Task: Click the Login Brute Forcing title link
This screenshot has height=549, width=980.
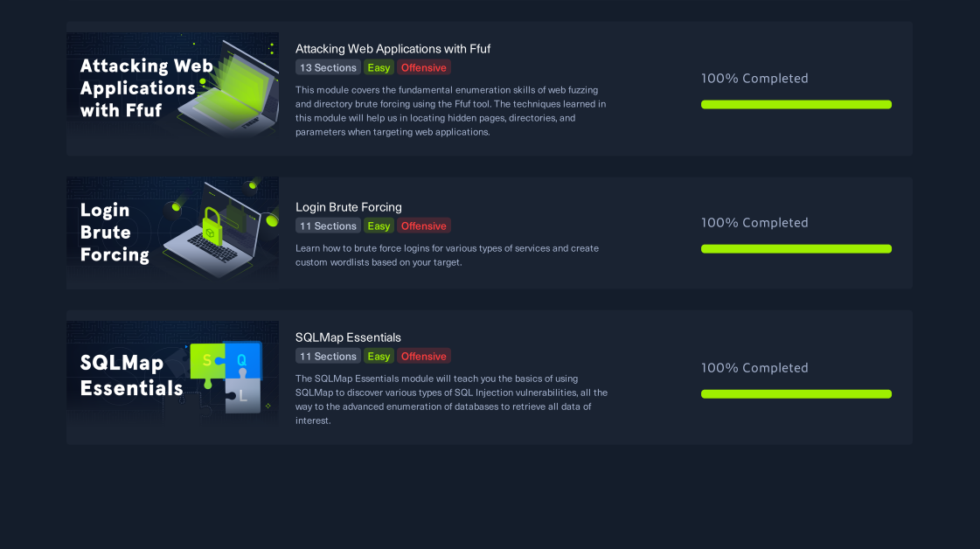Action: pyautogui.click(x=348, y=207)
